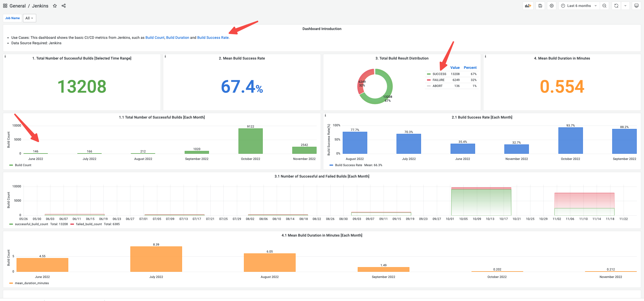644x301 pixels.
Task: Open the Job Name All dropdown
Action: tap(29, 18)
